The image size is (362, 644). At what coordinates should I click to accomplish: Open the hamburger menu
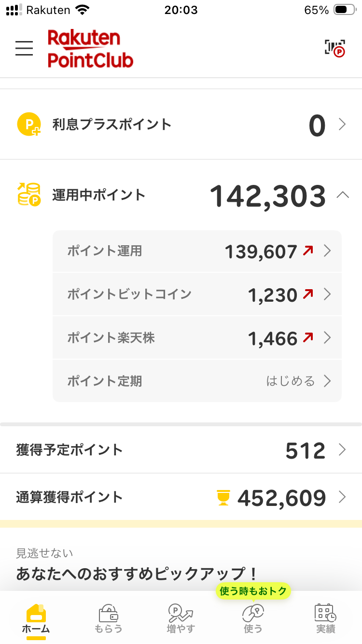[24, 48]
